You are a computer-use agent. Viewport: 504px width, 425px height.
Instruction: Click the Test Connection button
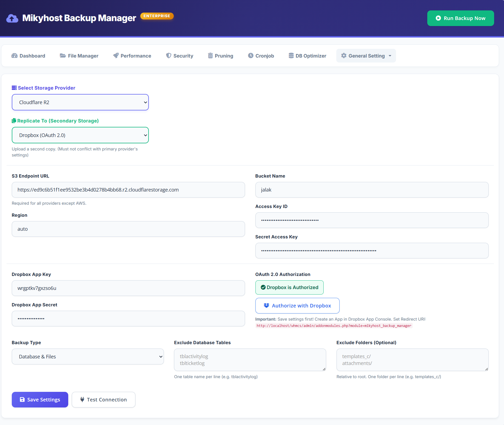pyautogui.click(x=104, y=400)
